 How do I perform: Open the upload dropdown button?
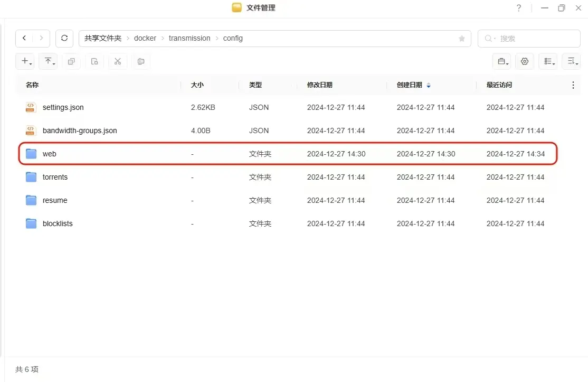coord(49,62)
